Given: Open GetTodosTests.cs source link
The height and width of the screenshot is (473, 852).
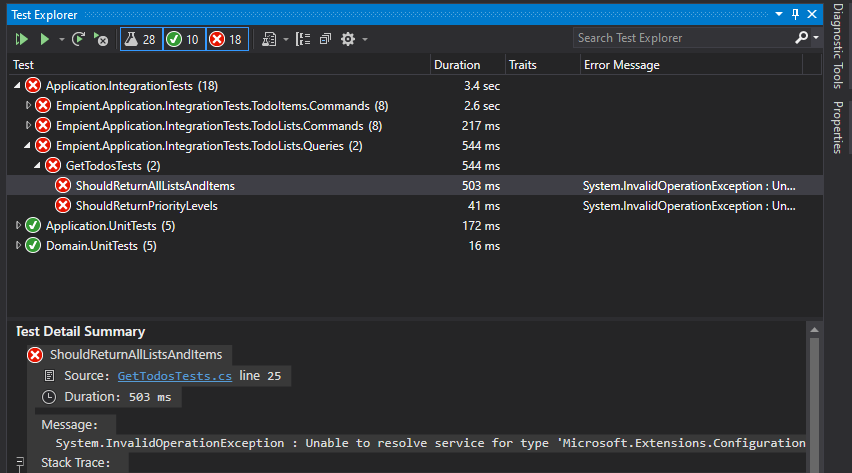Looking at the screenshot, I should pyautogui.click(x=174, y=376).
